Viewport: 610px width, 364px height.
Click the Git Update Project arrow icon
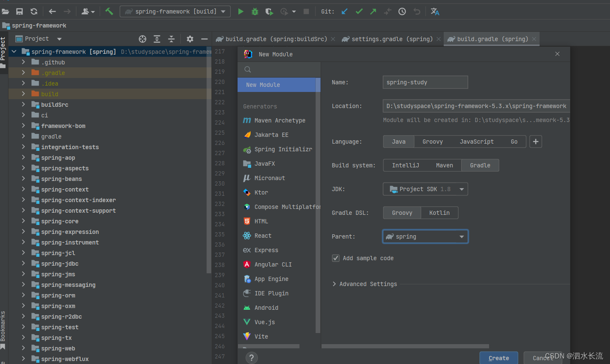pyautogui.click(x=344, y=11)
